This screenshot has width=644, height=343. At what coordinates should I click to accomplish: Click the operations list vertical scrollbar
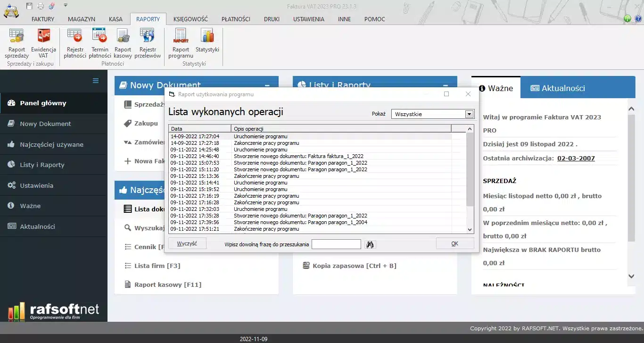click(470, 179)
